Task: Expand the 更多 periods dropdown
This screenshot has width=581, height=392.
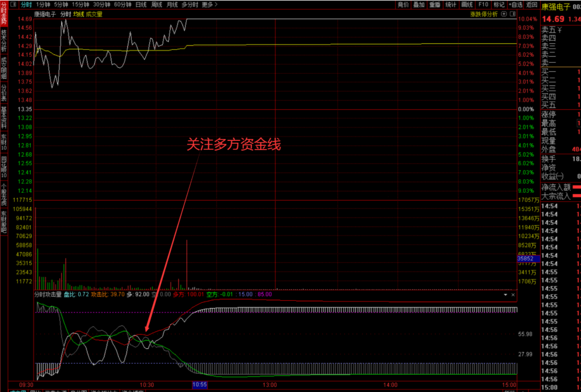Action: (210, 4)
